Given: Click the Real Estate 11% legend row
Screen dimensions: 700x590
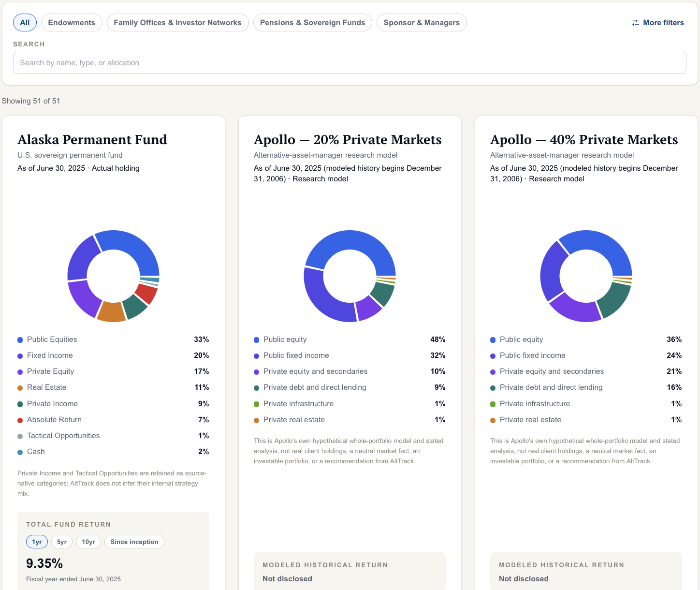Looking at the screenshot, I should click(113, 387).
